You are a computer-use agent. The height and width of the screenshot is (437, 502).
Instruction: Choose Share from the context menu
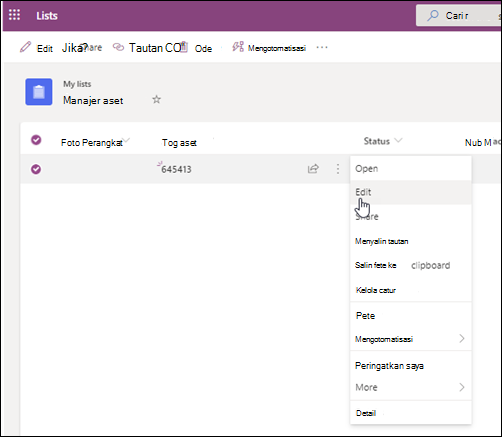(411, 217)
